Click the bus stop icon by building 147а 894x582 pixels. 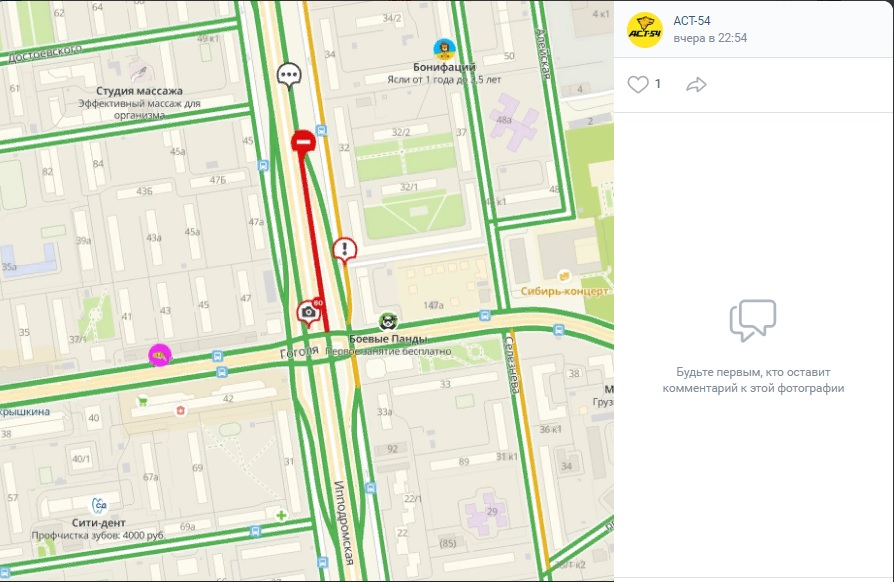(x=485, y=315)
